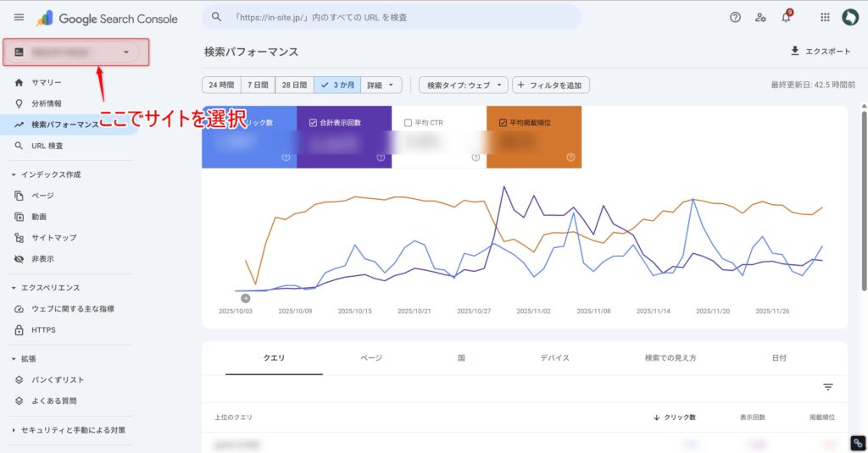The width and height of the screenshot is (868, 453).
Task: Click the パンくずリスト layers icon
Action: (19, 379)
